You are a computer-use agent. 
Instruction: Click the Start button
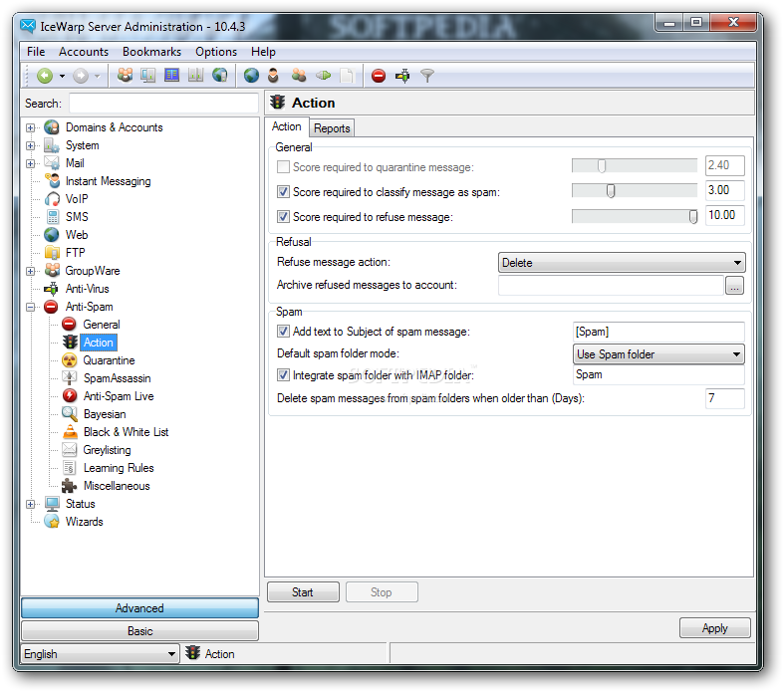coord(303,592)
